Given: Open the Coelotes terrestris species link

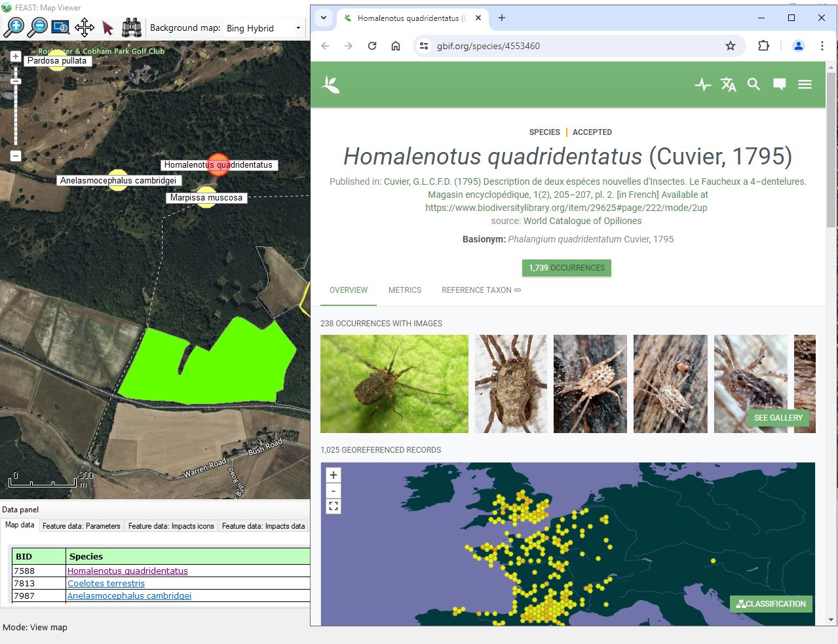Looking at the screenshot, I should [106, 584].
